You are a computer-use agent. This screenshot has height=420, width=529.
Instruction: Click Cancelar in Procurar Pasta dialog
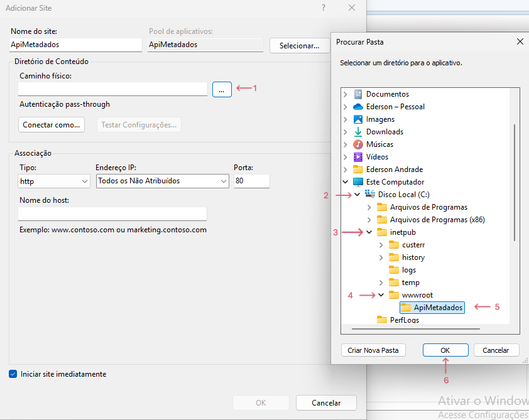pos(496,350)
